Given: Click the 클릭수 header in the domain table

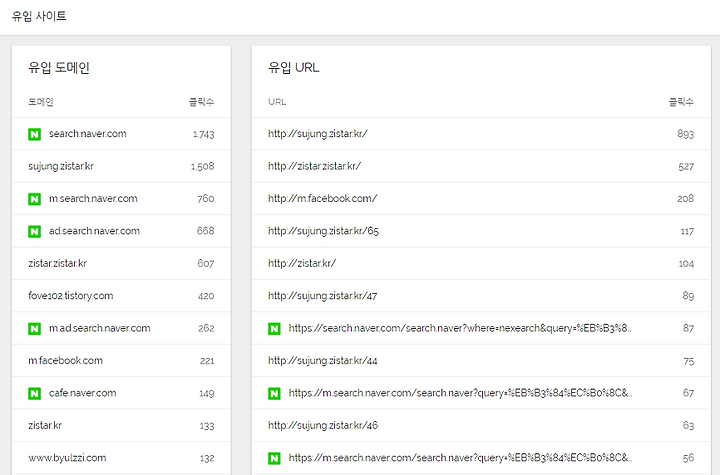Looking at the screenshot, I should click(x=202, y=102).
